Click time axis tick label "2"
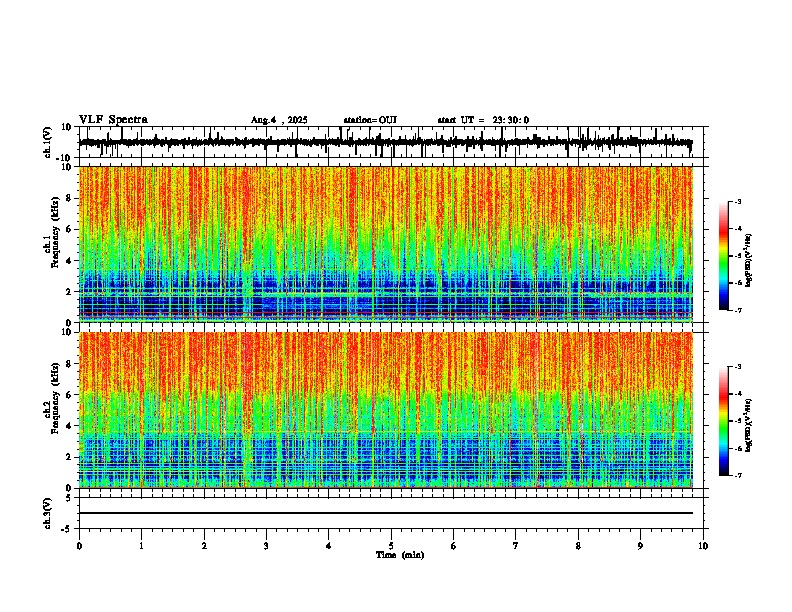This screenshot has height=612, width=792. pos(204,546)
